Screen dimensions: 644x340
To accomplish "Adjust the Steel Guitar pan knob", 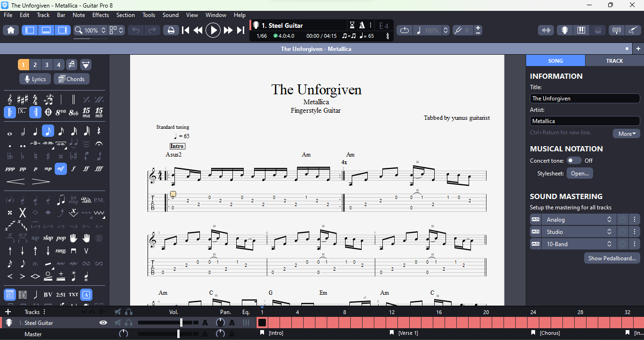I will click(220, 323).
